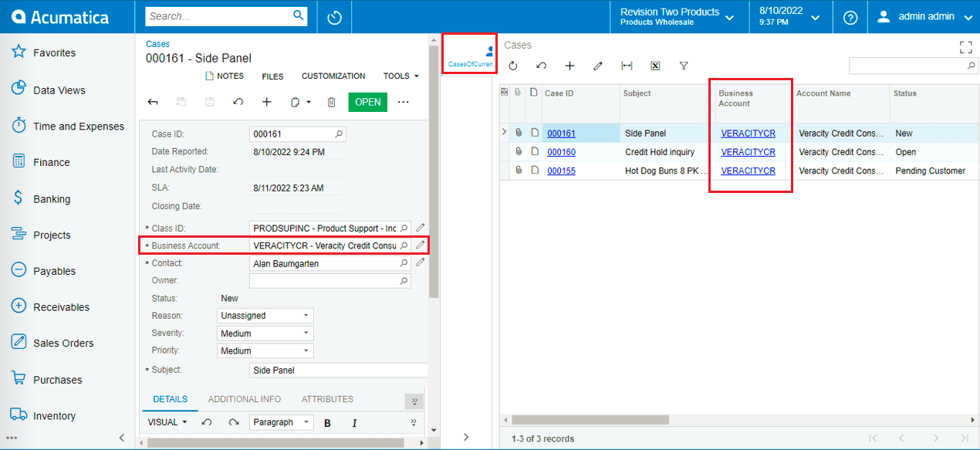The width and height of the screenshot is (980, 450).
Task: Export the Cases grid to Excel
Action: click(655, 66)
